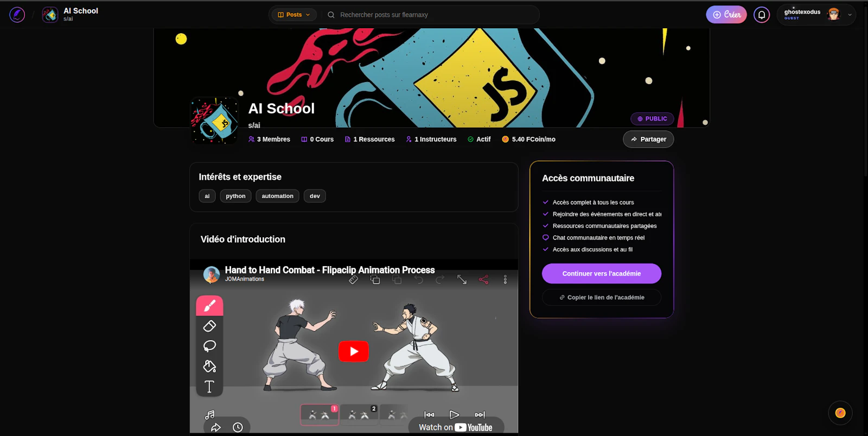Click Watch on YouTube
This screenshot has width=868, height=436.
coord(456,427)
